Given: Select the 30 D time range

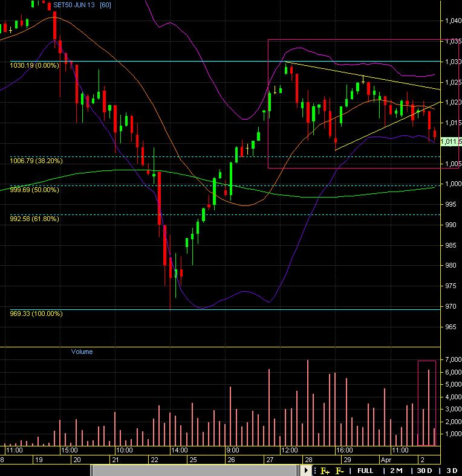Looking at the screenshot, I should [425, 471].
